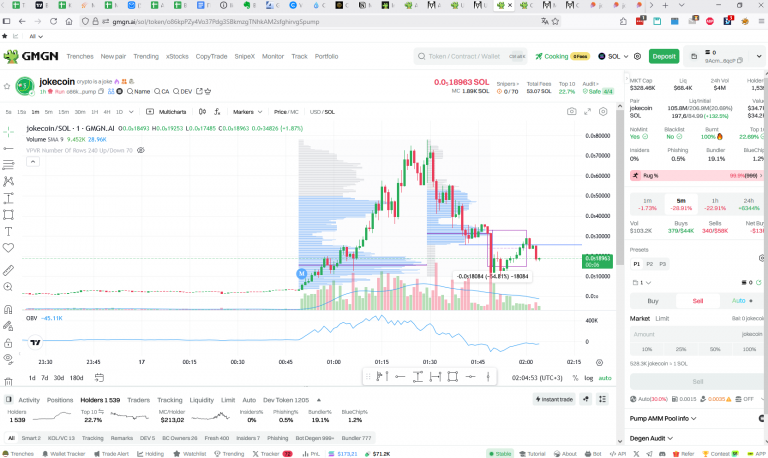This screenshot has width=768, height=458.
Task: Select the ruler measure tool
Action: pyautogui.click(x=8, y=270)
